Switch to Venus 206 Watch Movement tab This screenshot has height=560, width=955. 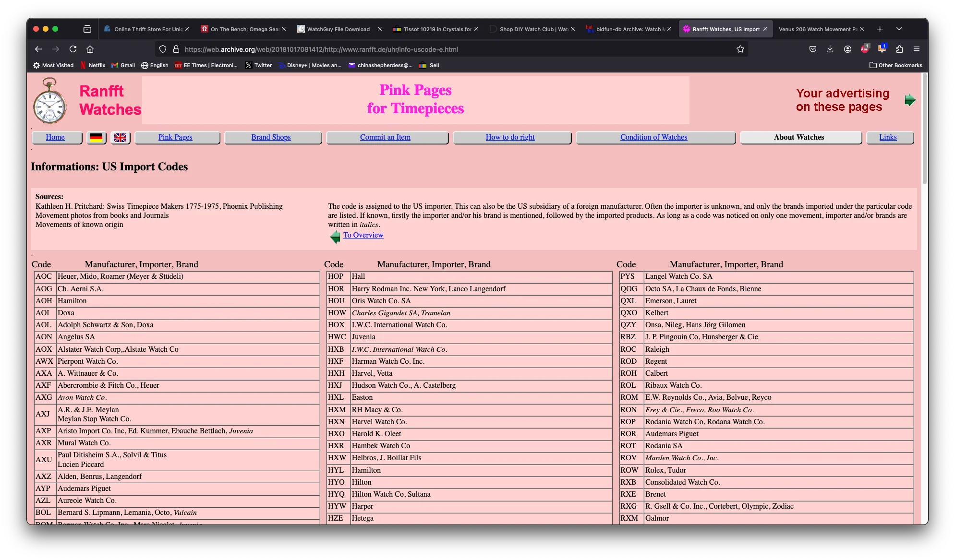click(x=817, y=29)
